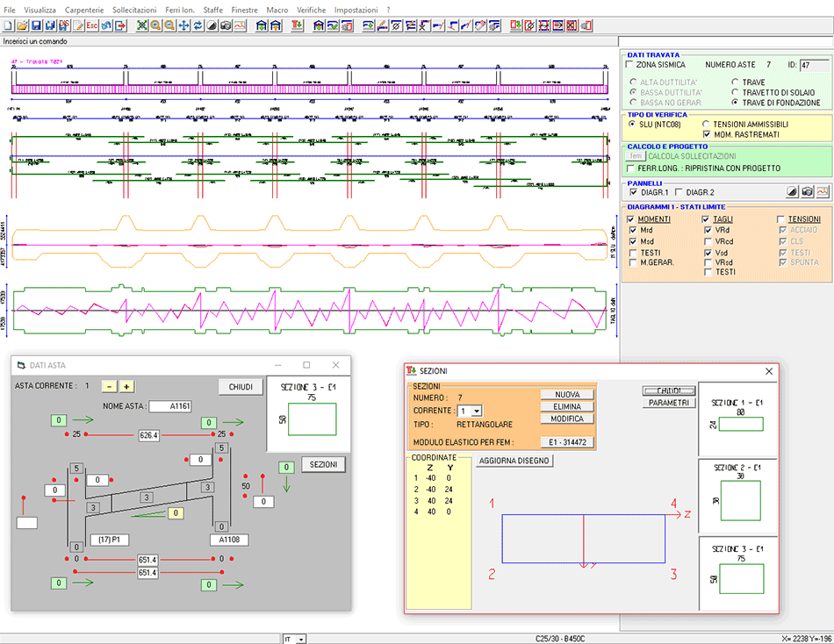The width and height of the screenshot is (834, 644).
Task: Click the eraser icon in the top toolbar
Action: click(480, 25)
